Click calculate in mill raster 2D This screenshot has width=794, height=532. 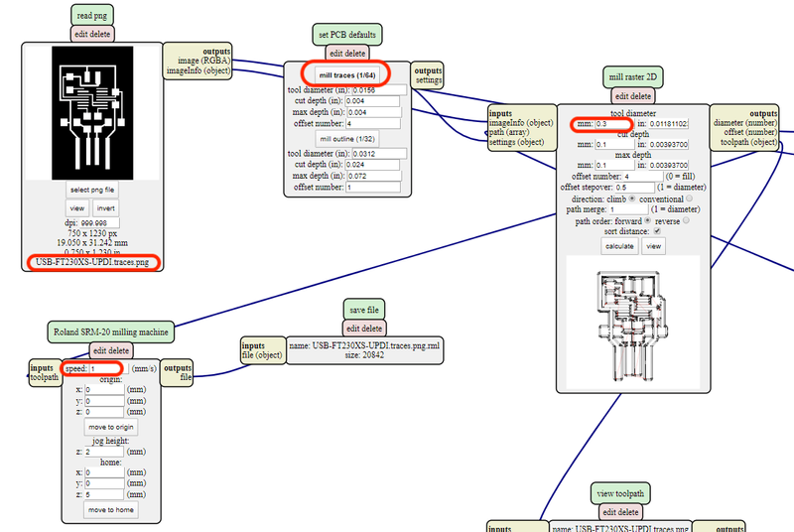tap(618, 245)
